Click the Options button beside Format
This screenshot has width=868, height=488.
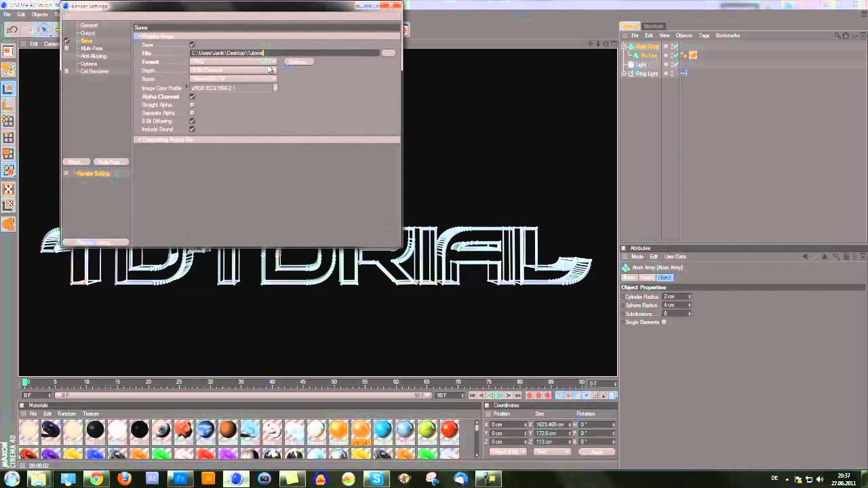[x=298, y=62]
